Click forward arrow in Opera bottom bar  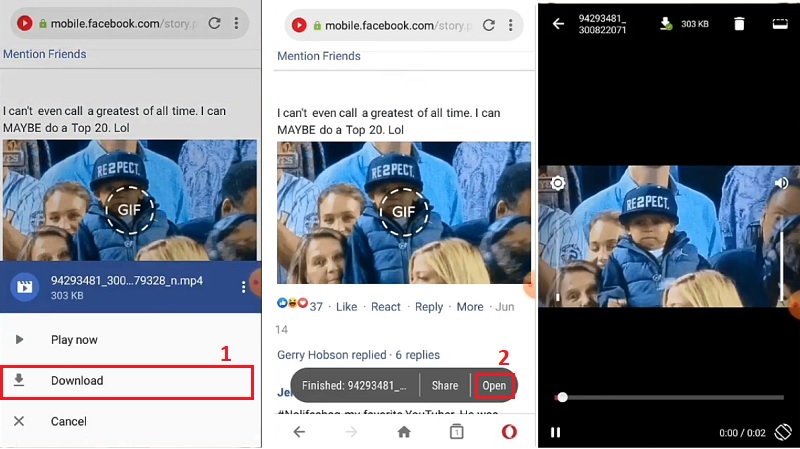click(x=352, y=432)
